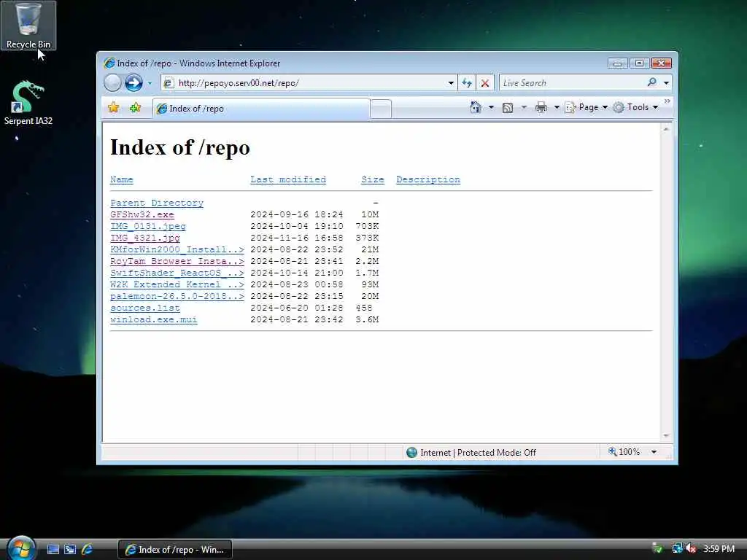
Task: Click the browser Forward button
Action: [x=134, y=83]
